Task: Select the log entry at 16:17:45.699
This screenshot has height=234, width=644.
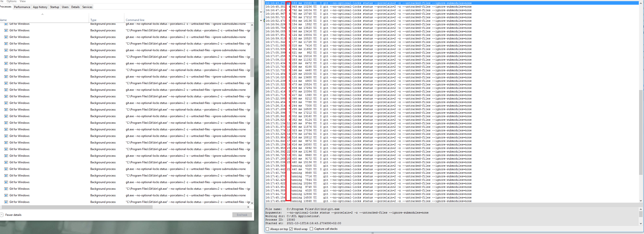Action: [350, 201]
